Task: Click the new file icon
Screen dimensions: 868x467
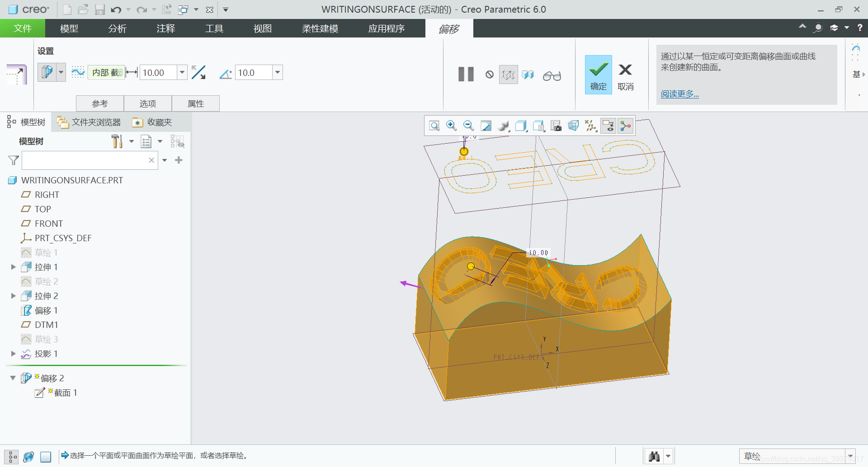Action: pyautogui.click(x=67, y=9)
